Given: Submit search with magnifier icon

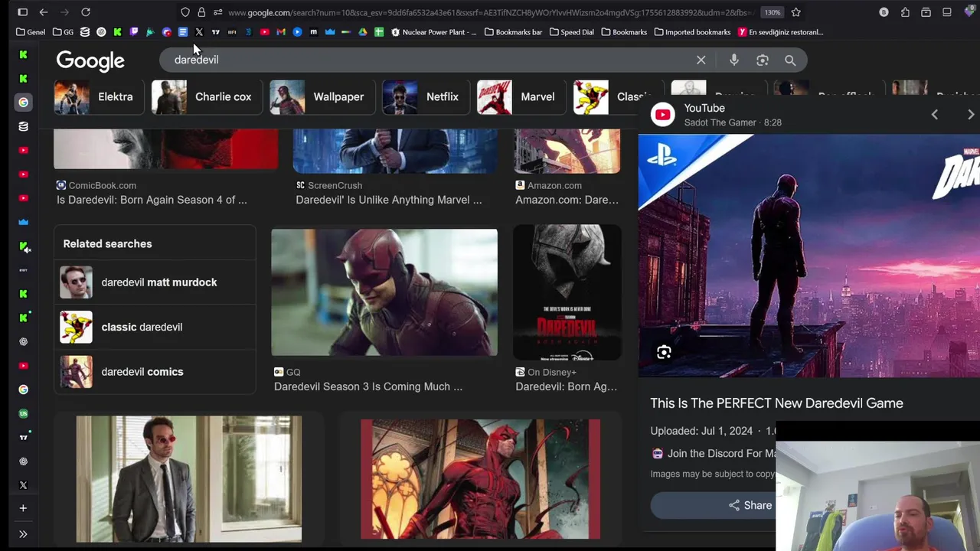Looking at the screenshot, I should pyautogui.click(x=790, y=60).
